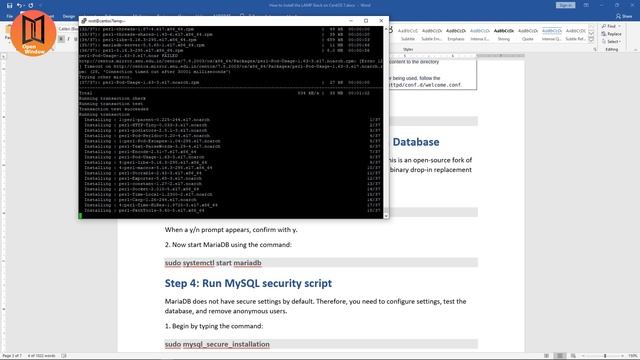Click the Share button
The height and width of the screenshot is (360, 640).
(x=624, y=16)
